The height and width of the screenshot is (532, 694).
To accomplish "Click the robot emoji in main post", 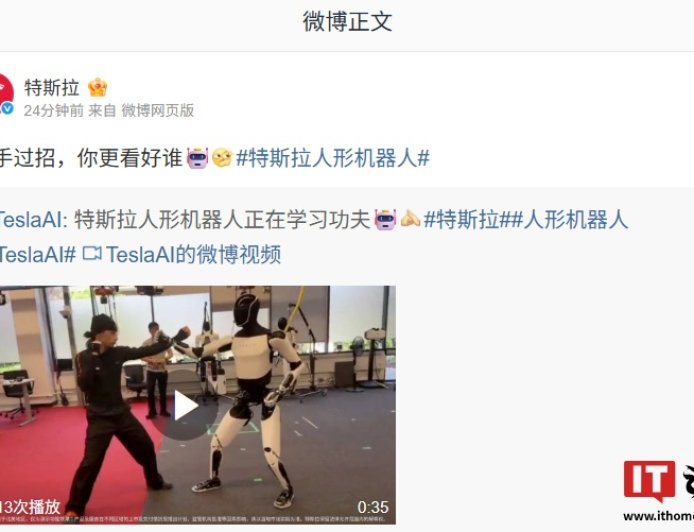I will point(197,158).
